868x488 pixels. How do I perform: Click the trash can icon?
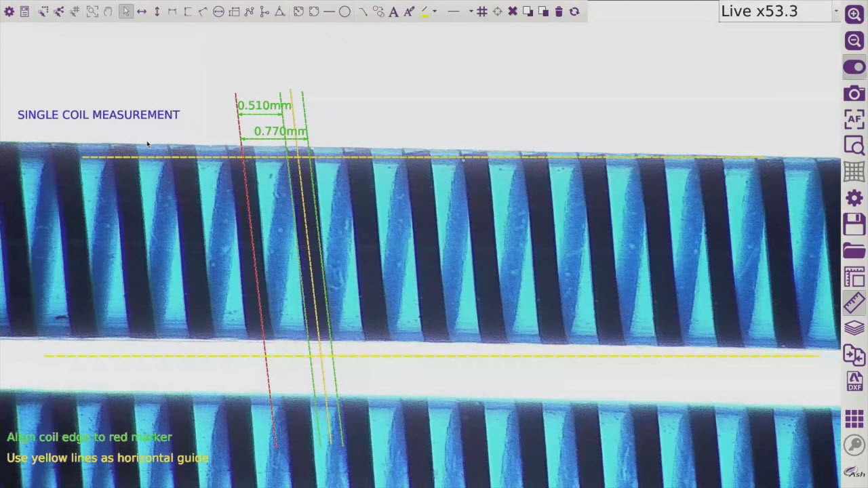point(559,12)
